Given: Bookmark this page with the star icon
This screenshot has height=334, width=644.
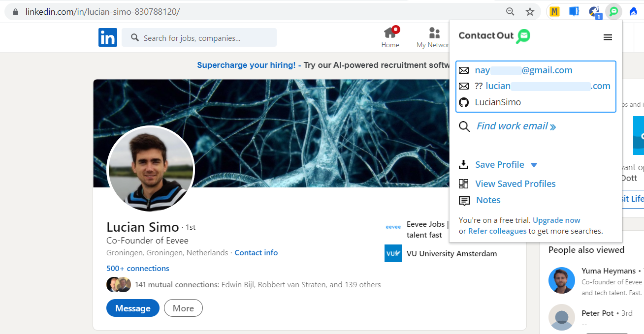Looking at the screenshot, I should click(530, 12).
